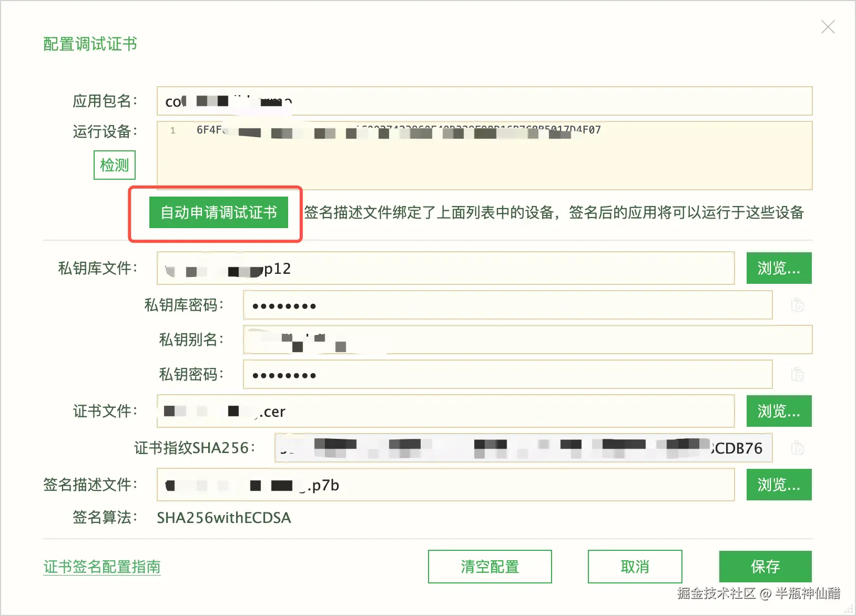Click inside the 运行设备 device list area

[x=484, y=156]
